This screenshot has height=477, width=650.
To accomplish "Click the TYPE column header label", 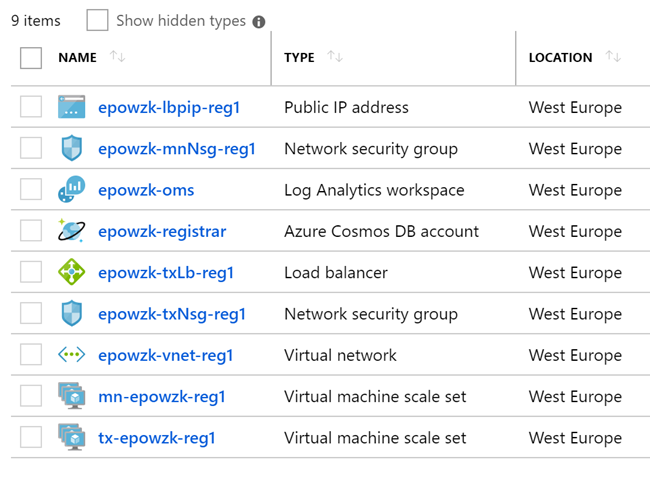I will pos(299,58).
